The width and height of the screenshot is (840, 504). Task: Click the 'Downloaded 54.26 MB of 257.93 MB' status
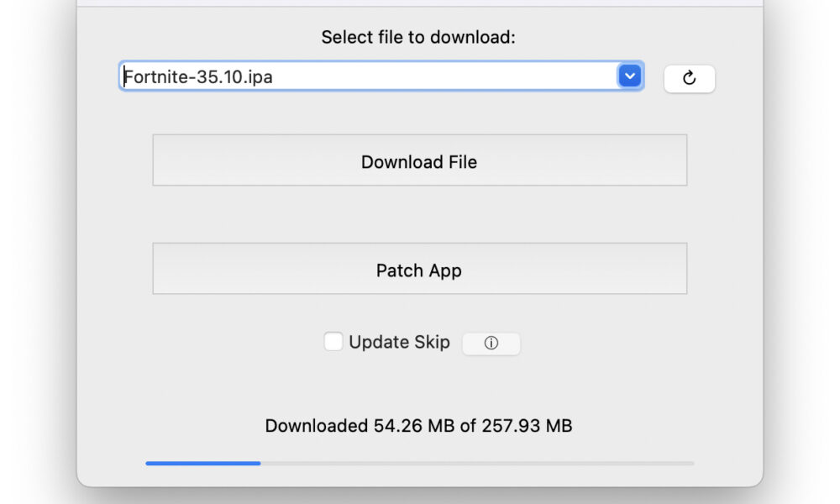[x=418, y=426]
